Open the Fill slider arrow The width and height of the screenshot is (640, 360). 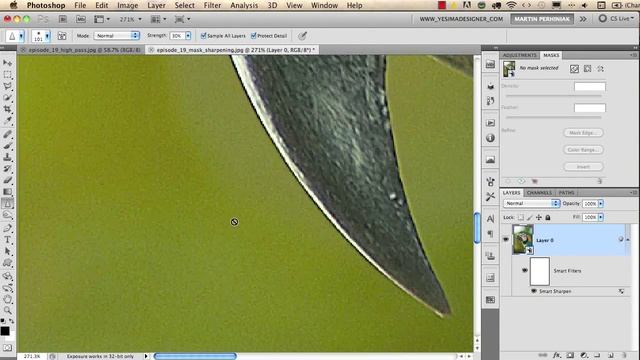(601, 218)
